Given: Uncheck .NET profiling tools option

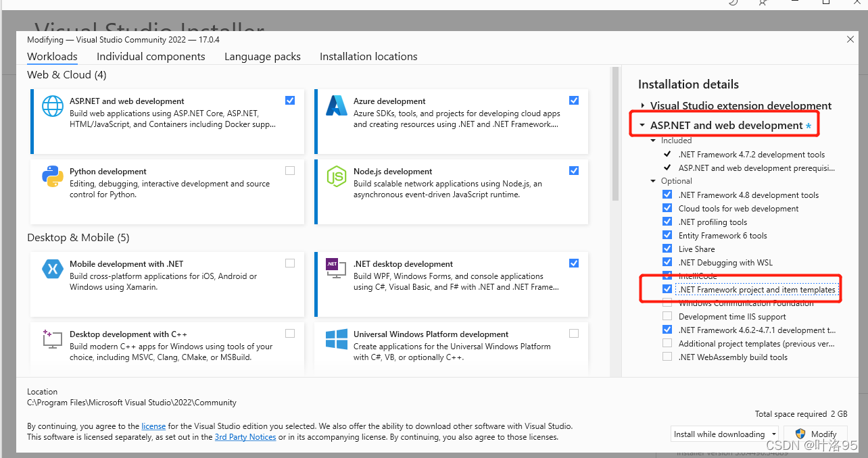Looking at the screenshot, I should pyautogui.click(x=667, y=222).
